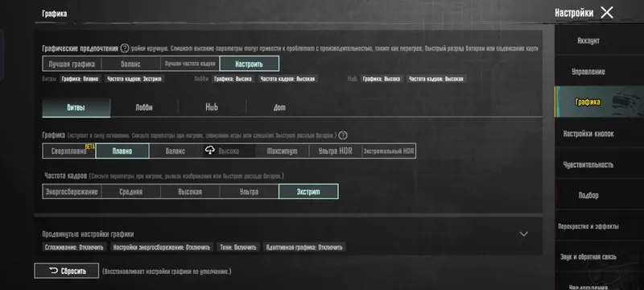
Task: Click Лобби's Частота кадров: Высокая chip
Action: 288,78
